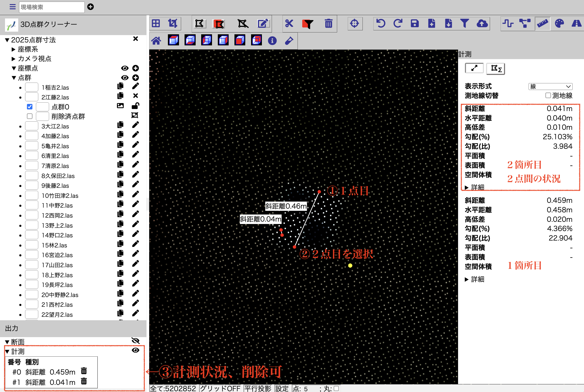This screenshot has height=392, width=584.
Task: Collapse the 点群 tree node
Action: [x=14, y=78]
